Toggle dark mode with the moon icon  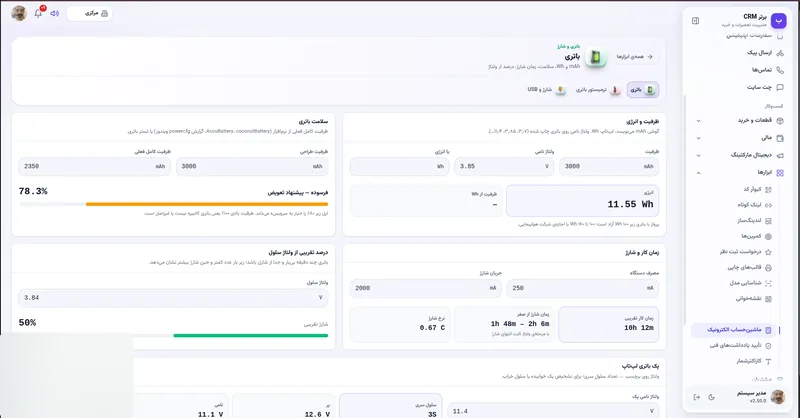click(712, 397)
